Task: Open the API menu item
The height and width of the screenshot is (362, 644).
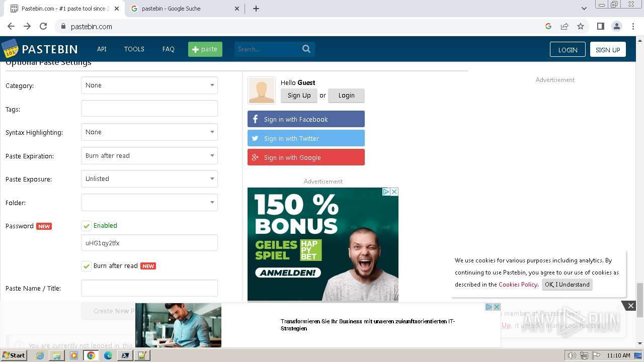Action: (102, 49)
